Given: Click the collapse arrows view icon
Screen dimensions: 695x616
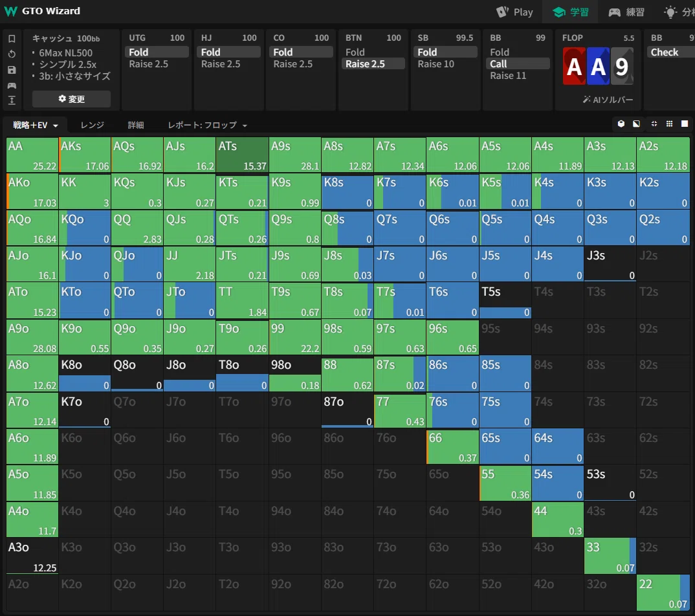Looking at the screenshot, I should (x=654, y=124).
